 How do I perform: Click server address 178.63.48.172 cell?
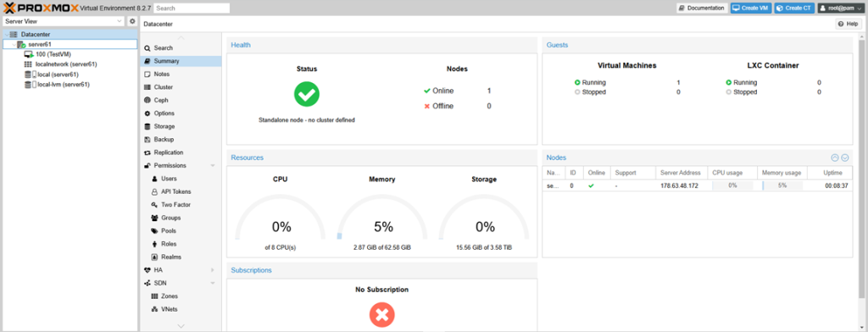pyautogui.click(x=679, y=186)
